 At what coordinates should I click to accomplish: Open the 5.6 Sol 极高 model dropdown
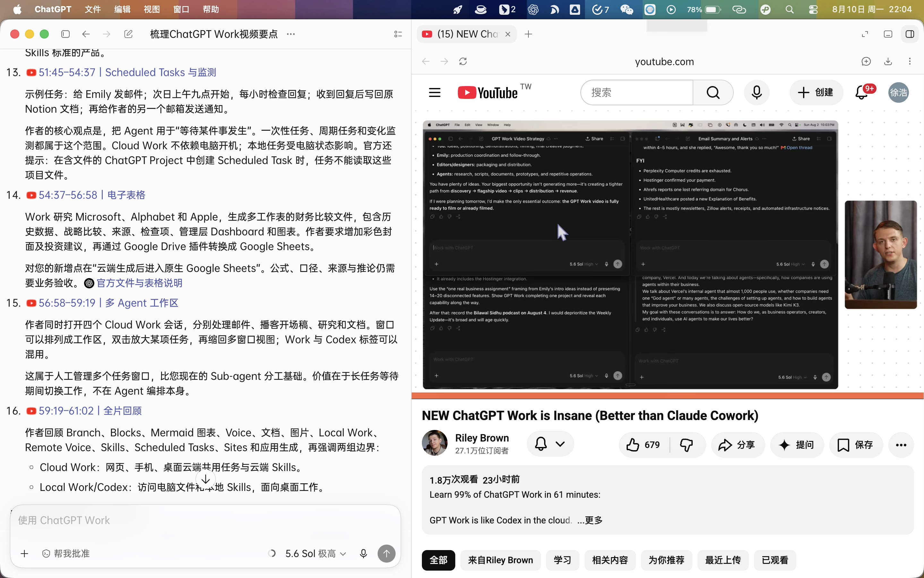click(315, 554)
